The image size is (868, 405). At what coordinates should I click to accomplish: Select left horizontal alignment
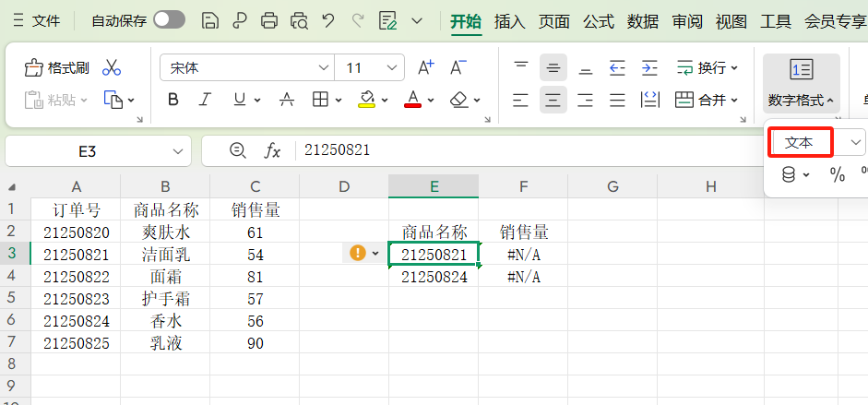point(521,101)
